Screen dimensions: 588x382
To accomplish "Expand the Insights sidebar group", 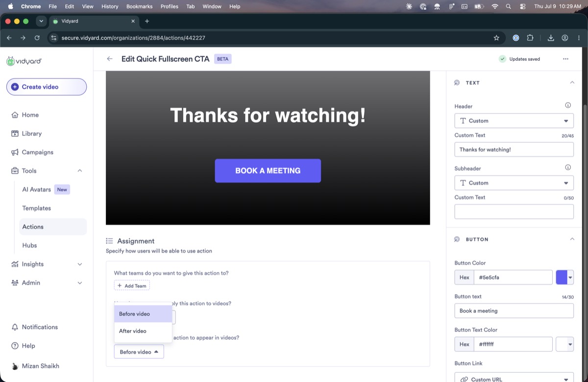I will click(x=80, y=264).
